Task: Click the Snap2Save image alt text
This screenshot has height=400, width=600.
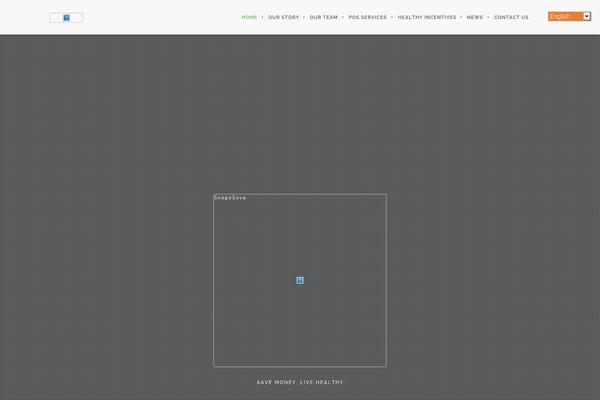Action: (230, 198)
